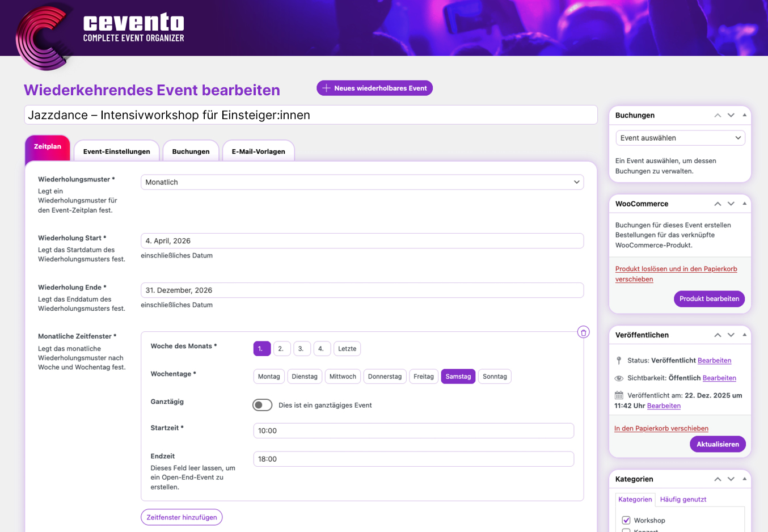Viewport: 768px width, 532px height.
Task: Move Buchungen panel up with arrow icon
Action: [x=718, y=115]
